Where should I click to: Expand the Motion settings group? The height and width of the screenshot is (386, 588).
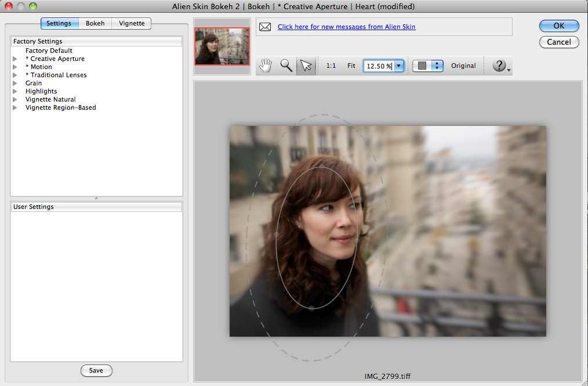(x=15, y=67)
